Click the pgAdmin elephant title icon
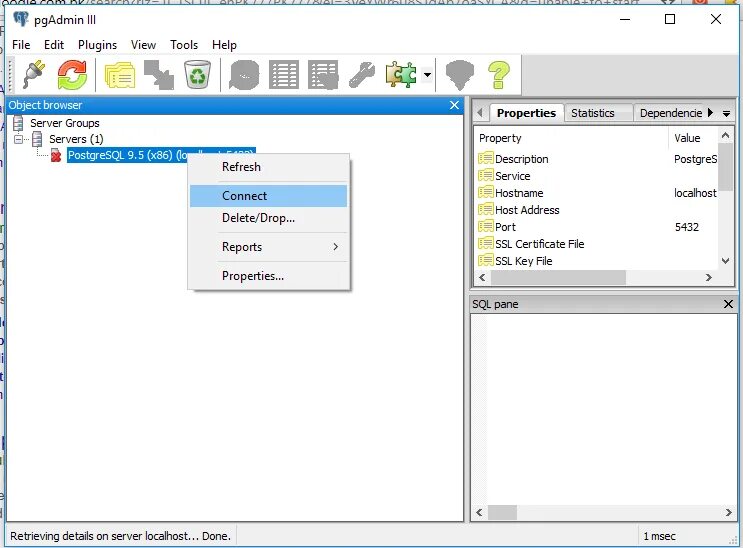Viewport: 743px width, 548px height. click(20, 19)
